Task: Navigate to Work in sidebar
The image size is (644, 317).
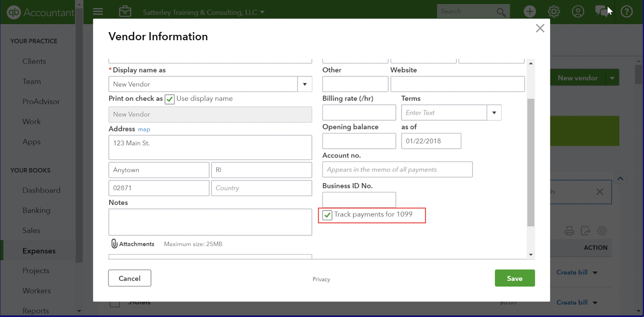Action: pos(32,122)
